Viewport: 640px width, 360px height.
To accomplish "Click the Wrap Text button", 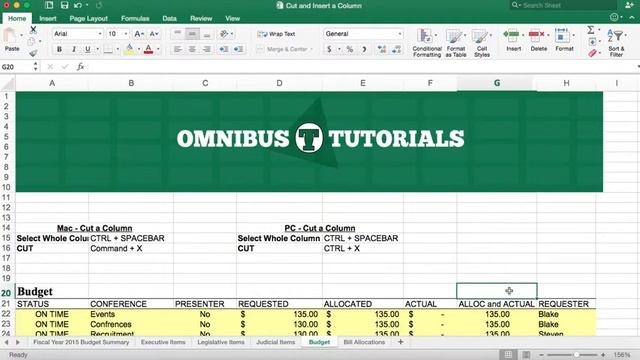I will pos(276,34).
